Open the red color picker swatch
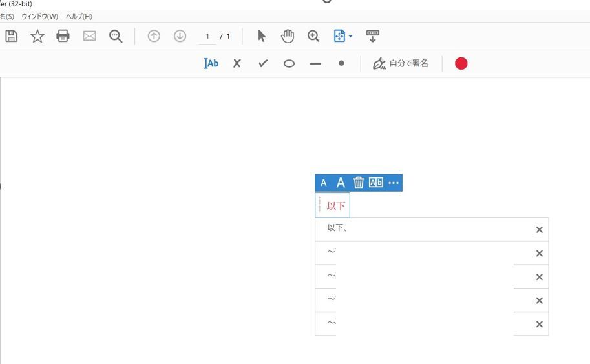Screen dimensions: 590x364 pyautogui.click(x=461, y=63)
